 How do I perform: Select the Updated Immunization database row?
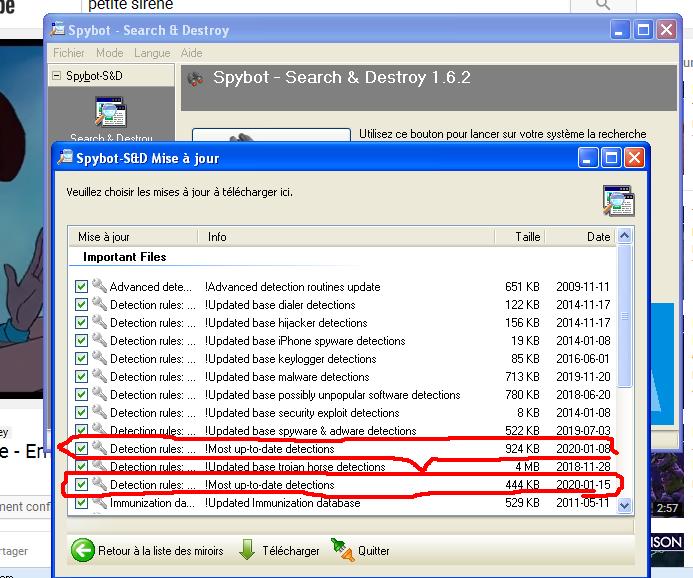[342, 503]
